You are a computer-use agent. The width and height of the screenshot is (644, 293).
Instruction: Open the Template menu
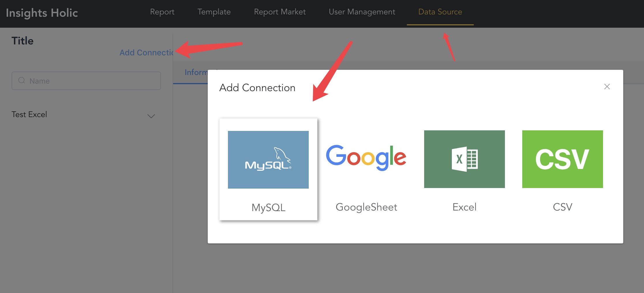point(214,12)
